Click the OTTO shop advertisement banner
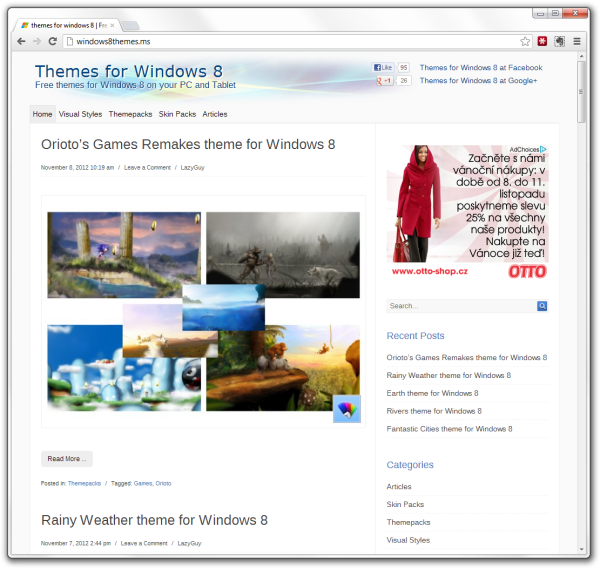 [x=468, y=212]
